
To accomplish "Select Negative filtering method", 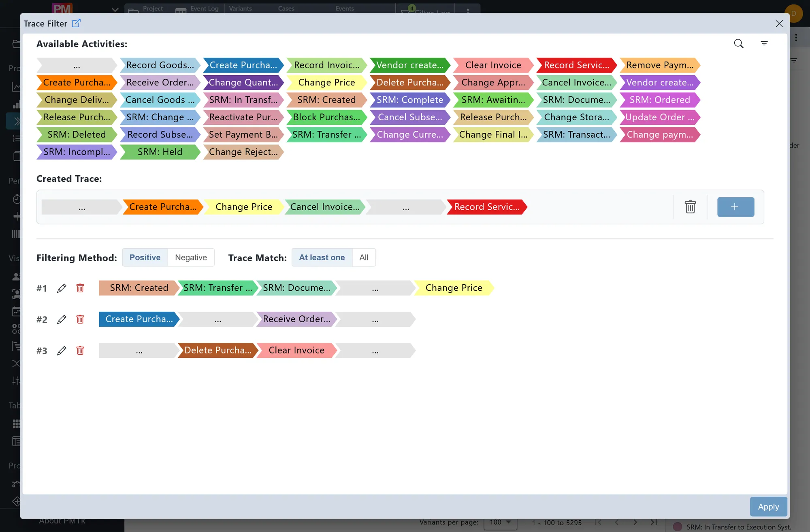I will coord(191,257).
